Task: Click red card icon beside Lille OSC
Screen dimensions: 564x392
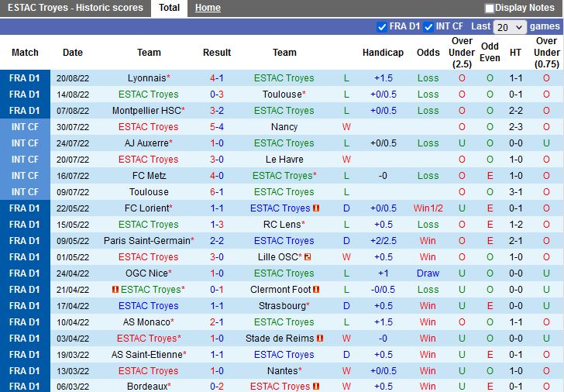Action: (x=308, y=257)
